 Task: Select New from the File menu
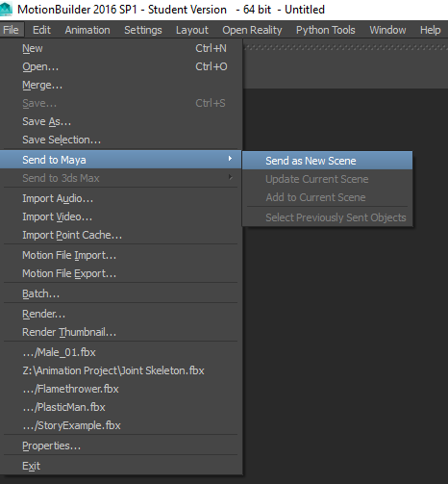point(120,48)
